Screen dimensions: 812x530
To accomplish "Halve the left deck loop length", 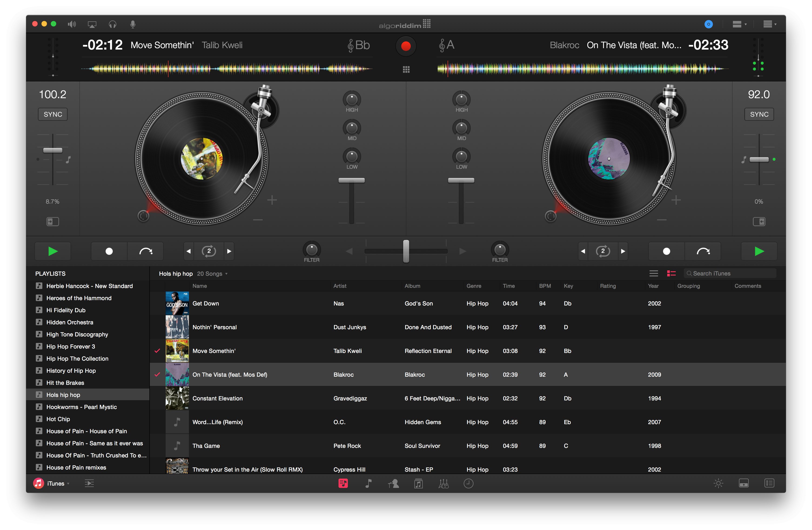I will coord(189,252).
